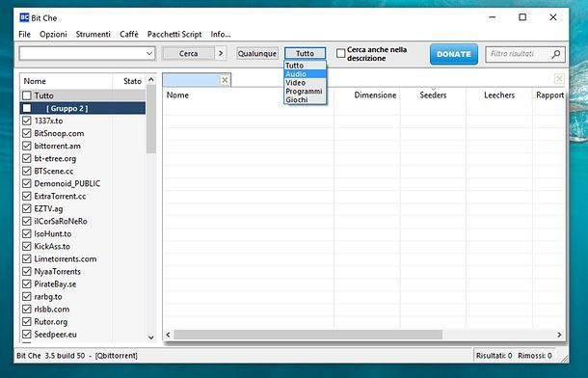Open the search term combo box arrow

point(149,54)
